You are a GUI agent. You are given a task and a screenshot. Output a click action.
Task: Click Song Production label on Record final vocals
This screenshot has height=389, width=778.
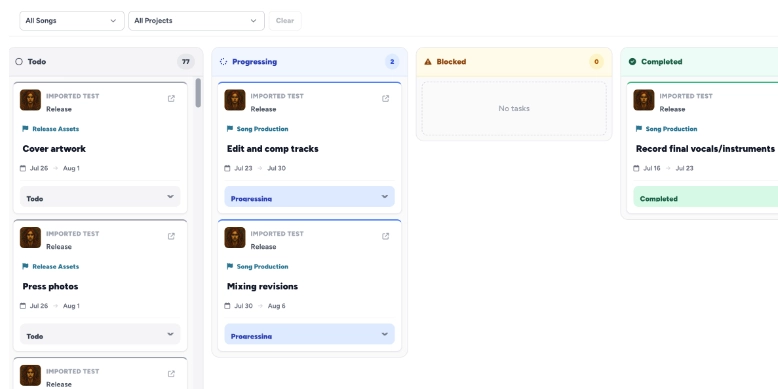point(671,129)
